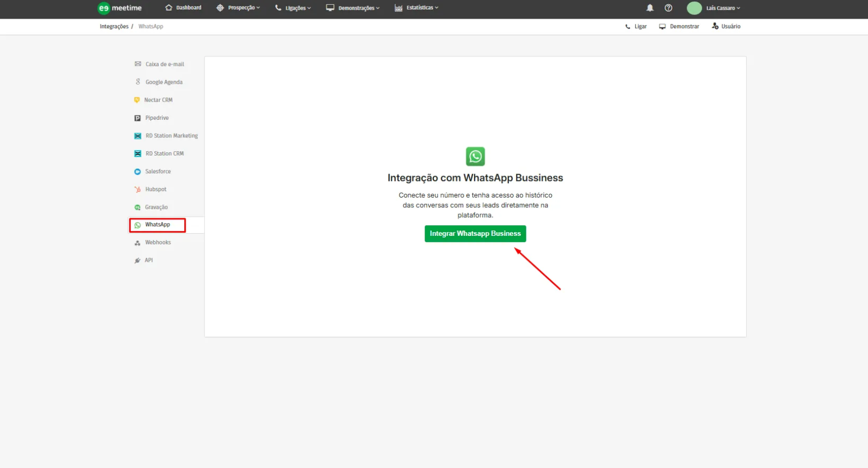Click the Webhooks icon
The width and height of the screenshot is (868, 468).
click(137, 243)
